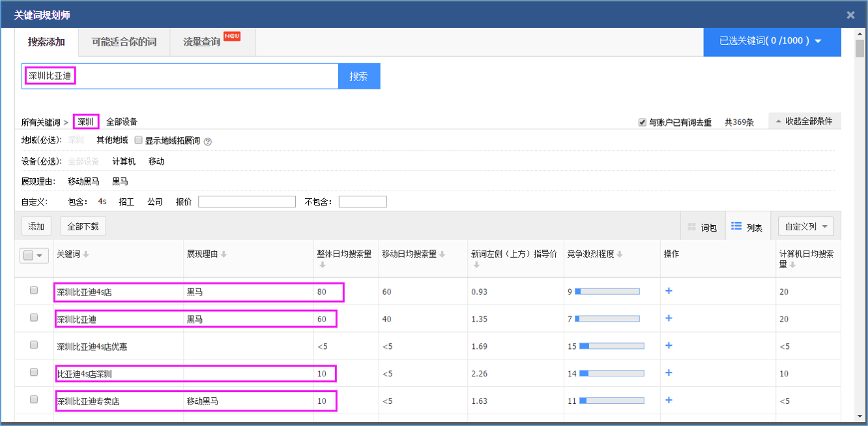Open 可能适合你的词 tab
Screen dimensions: 868x426
[x=124, y=42]
